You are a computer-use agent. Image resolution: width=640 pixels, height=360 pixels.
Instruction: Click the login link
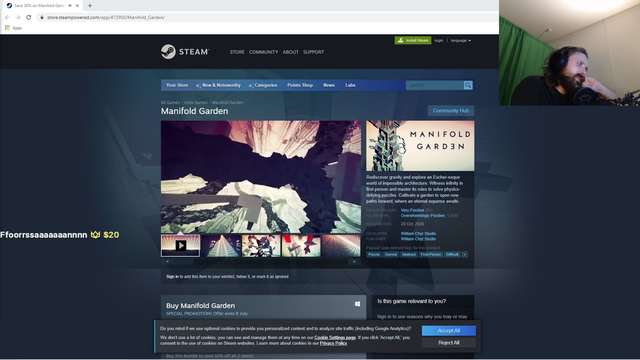pos(439,40)
